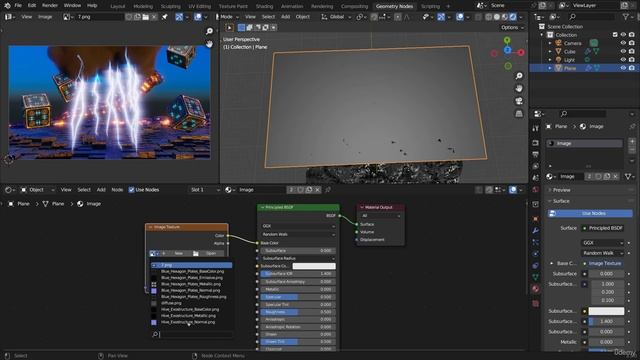640x360 pixels.
Task: Select diffuse.png from image list
Action: [x=171, y=303]
